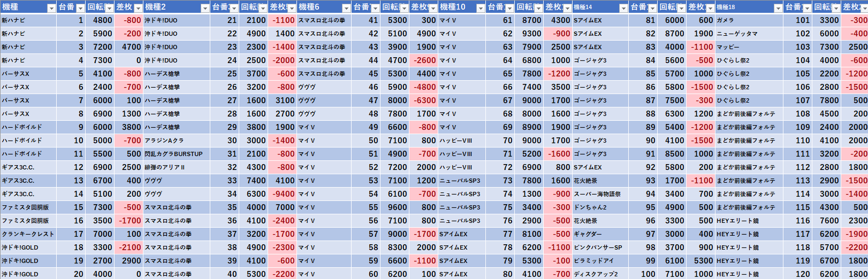Select the -1900 差枚 cell
The width and height of the screenshot is (868, 279).
(x=855, y=234)
